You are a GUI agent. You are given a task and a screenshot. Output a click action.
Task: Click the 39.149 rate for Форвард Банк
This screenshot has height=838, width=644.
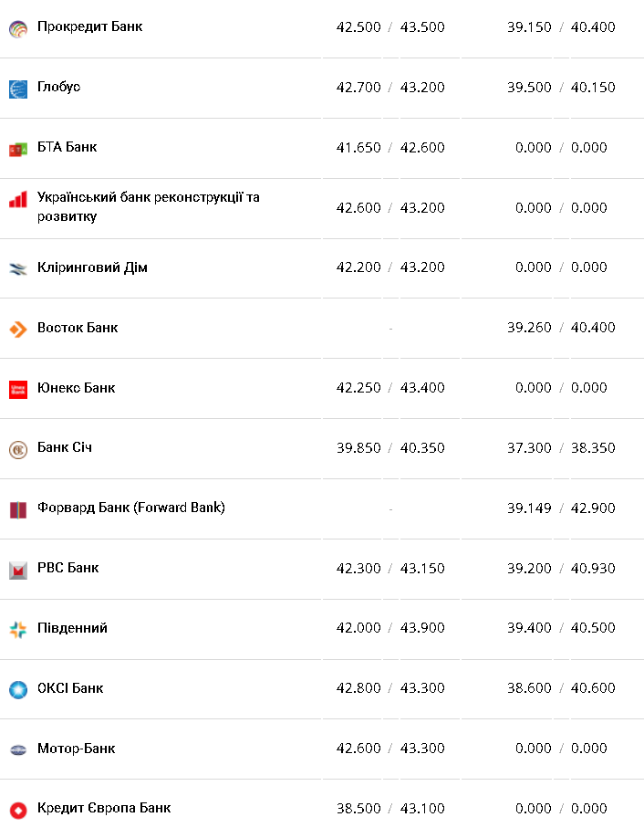(x=529, y=508)
